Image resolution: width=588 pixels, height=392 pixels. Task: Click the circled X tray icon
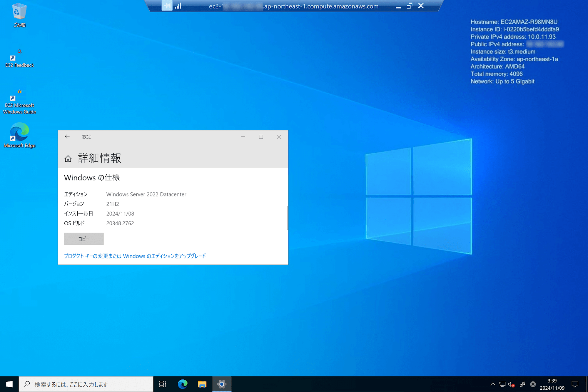click(533, 384)
